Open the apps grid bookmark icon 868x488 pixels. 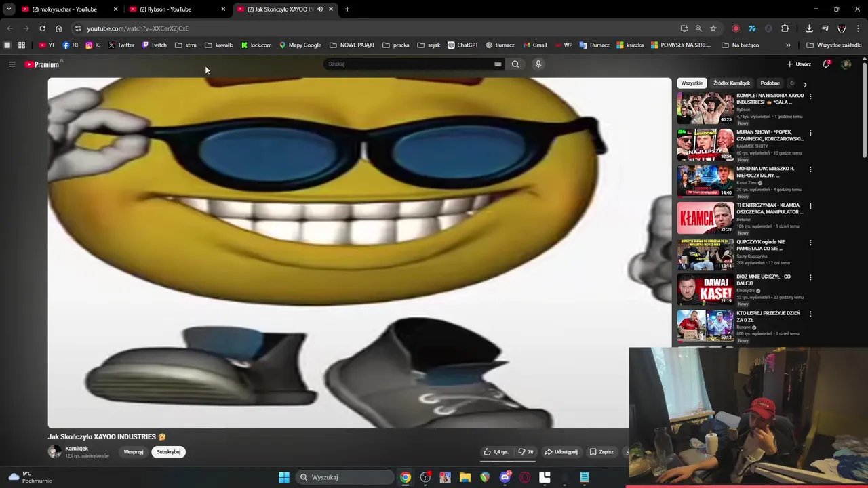click(22, 45)
